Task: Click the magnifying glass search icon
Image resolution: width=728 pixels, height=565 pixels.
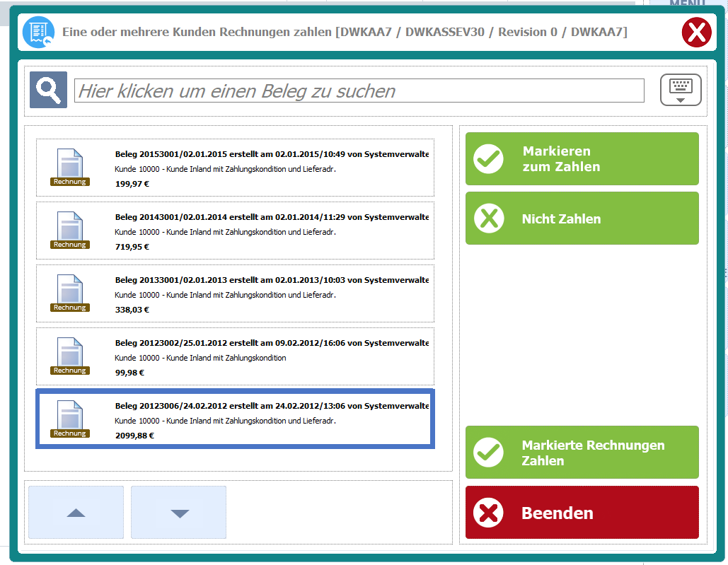Action: pos(48,90)
